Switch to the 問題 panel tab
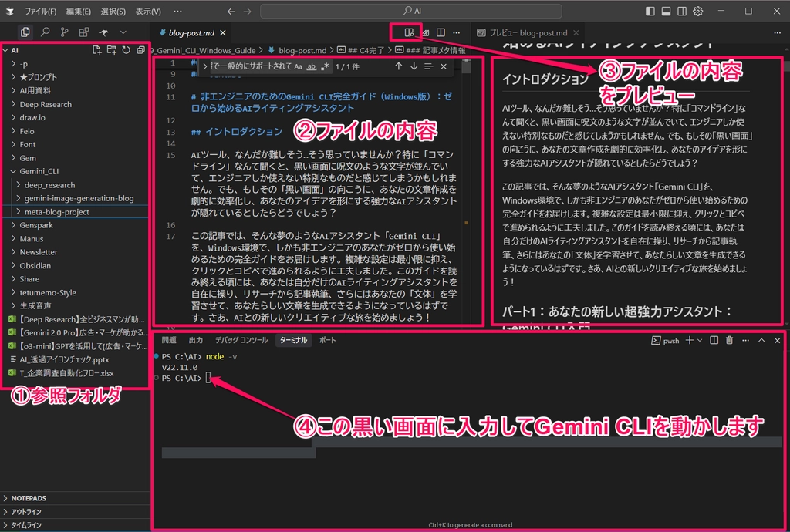This screenshot has height=532, width=790. pyautogui.click(x=169, y=340)
